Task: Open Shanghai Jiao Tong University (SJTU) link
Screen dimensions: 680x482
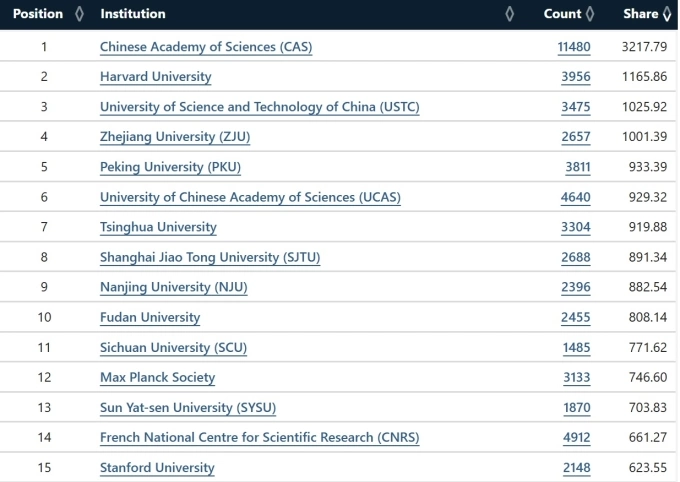Action: pyautogui.click(x=210, y=257)
